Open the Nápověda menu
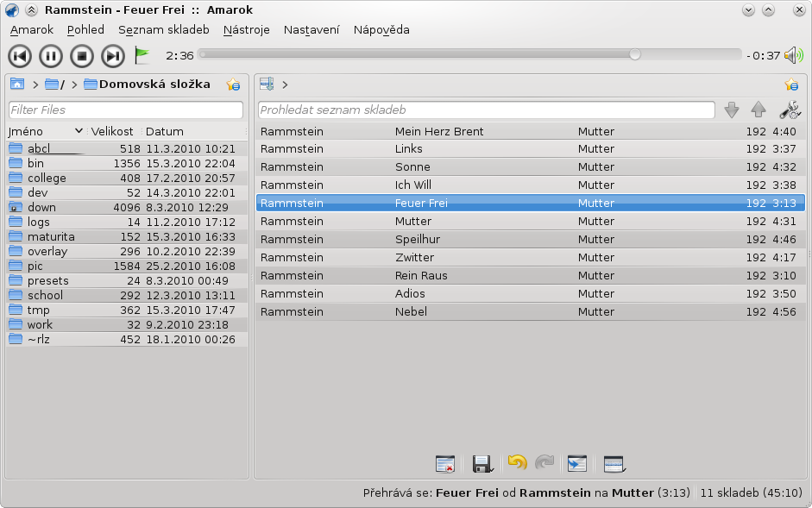 pyautogui.click(x=381, y=30)
